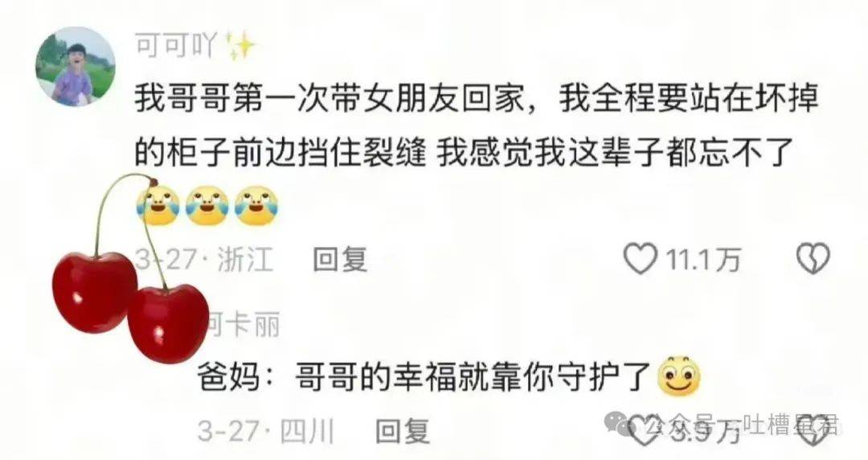868x460 pixels.
Task: Reply to the 浙江 comment via 回复
Action: click(x=340, y=259)
